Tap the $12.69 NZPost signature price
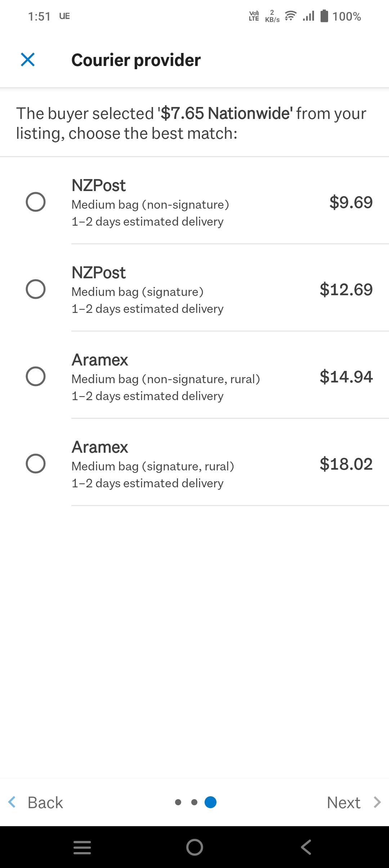Viewport: 389px width, 868px height. tap(346, 289)
